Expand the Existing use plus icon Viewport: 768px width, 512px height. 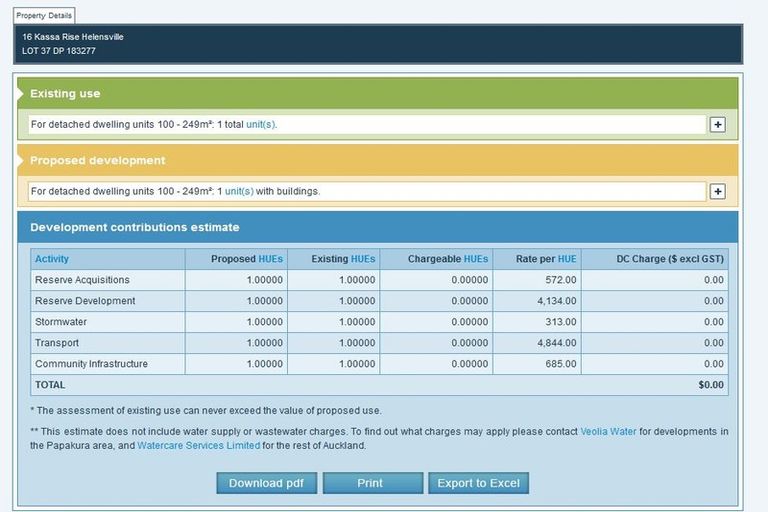point(717,125)
